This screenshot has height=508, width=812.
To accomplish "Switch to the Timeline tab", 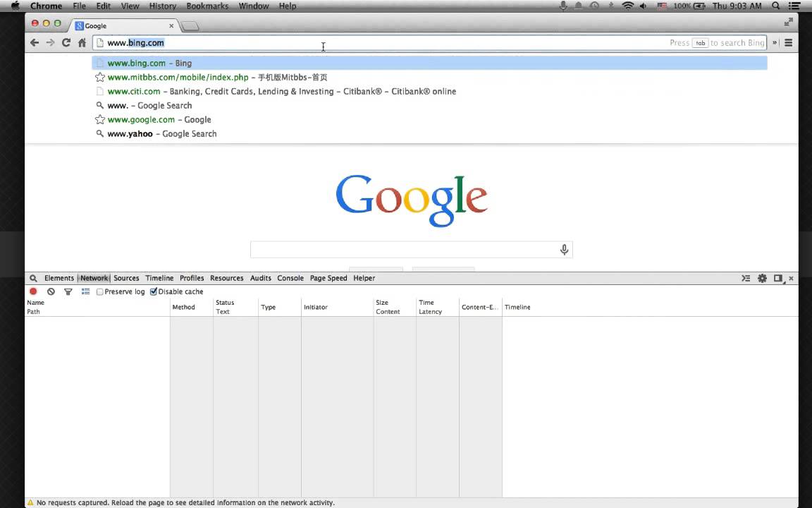I will [x=159, y=279].
